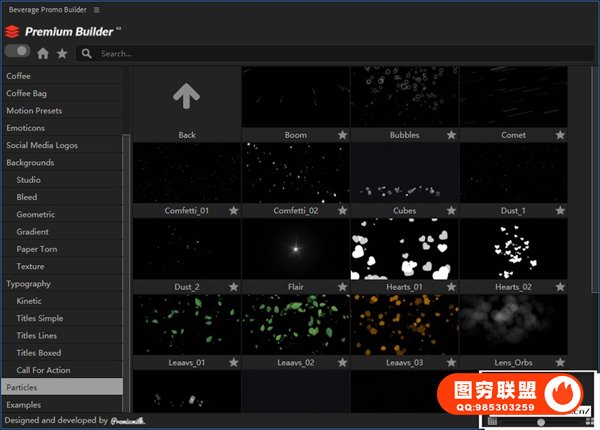Click the Back up-arrow tile
Image resolution: width=600 pixels, height=430 pixels.
pos(186,96)
